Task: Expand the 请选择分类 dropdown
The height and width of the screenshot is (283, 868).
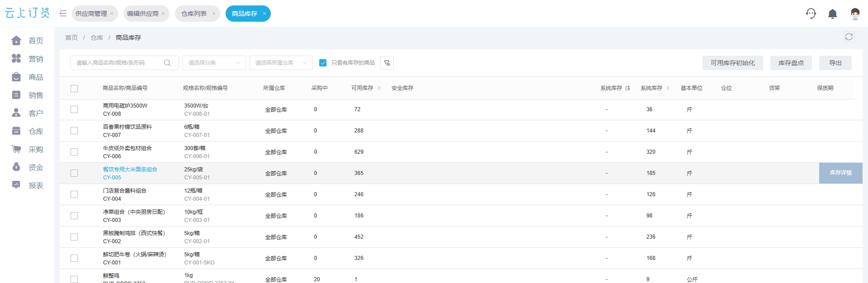Action: 214,63
